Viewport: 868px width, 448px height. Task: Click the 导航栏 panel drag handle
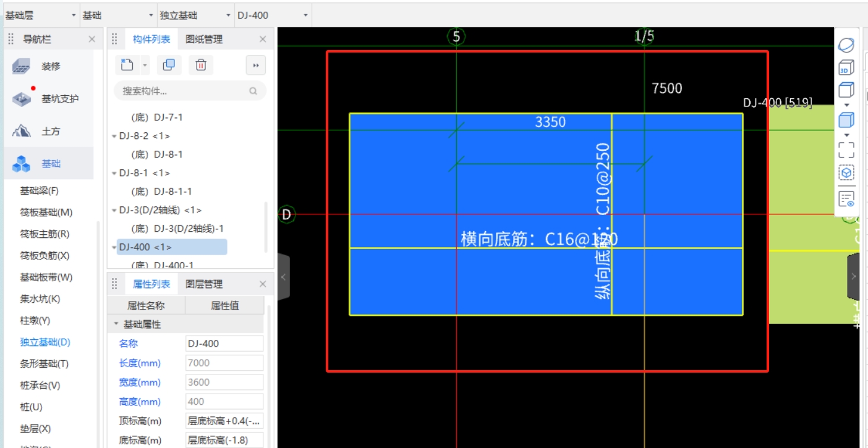click(11, 39)
